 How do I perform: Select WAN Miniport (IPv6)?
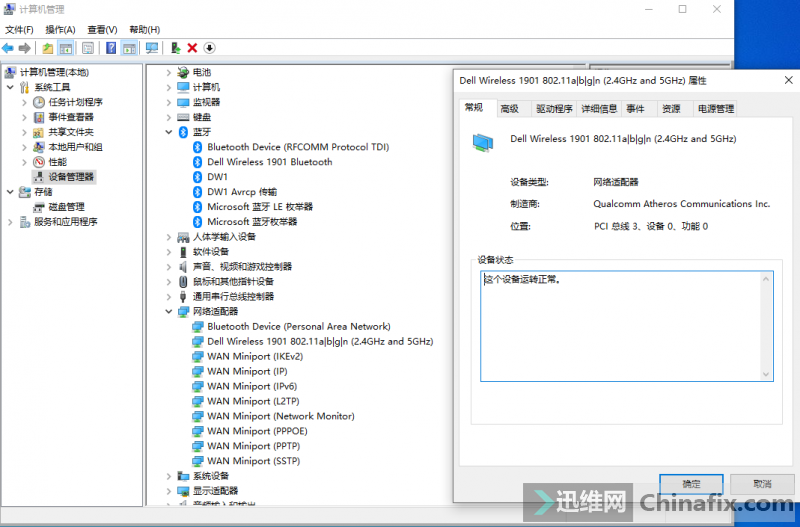point(252,386)
